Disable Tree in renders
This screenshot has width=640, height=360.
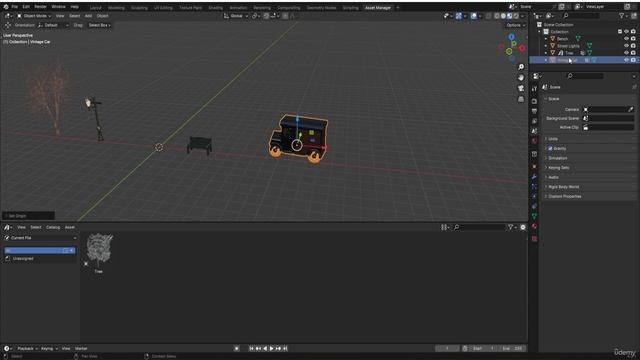pyautogui.click(x=633, y=53)
